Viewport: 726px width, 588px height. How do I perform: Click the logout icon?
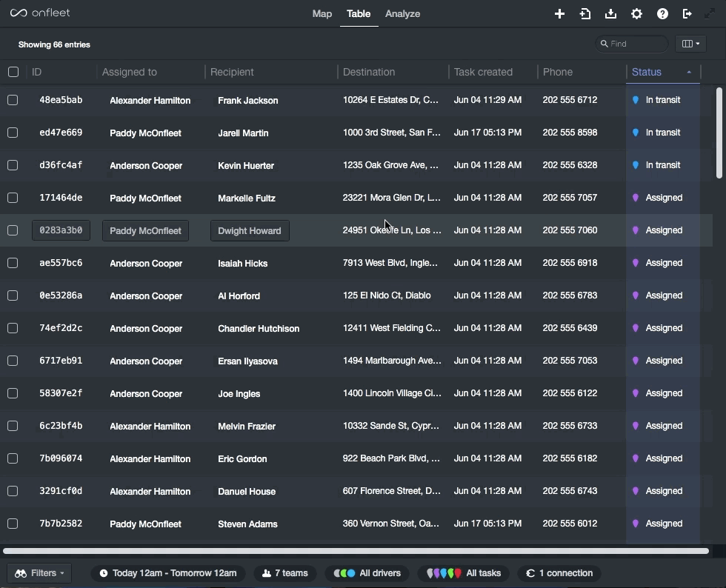pos(687,14)
